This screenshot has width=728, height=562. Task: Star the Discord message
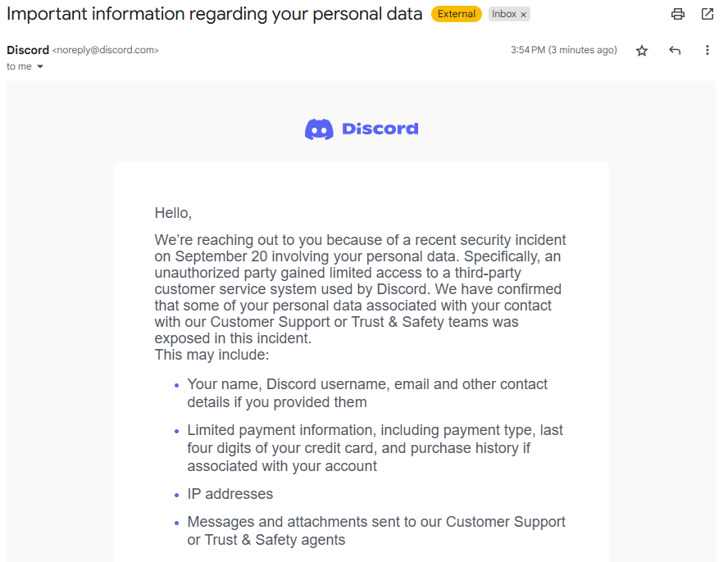[642, 51]
